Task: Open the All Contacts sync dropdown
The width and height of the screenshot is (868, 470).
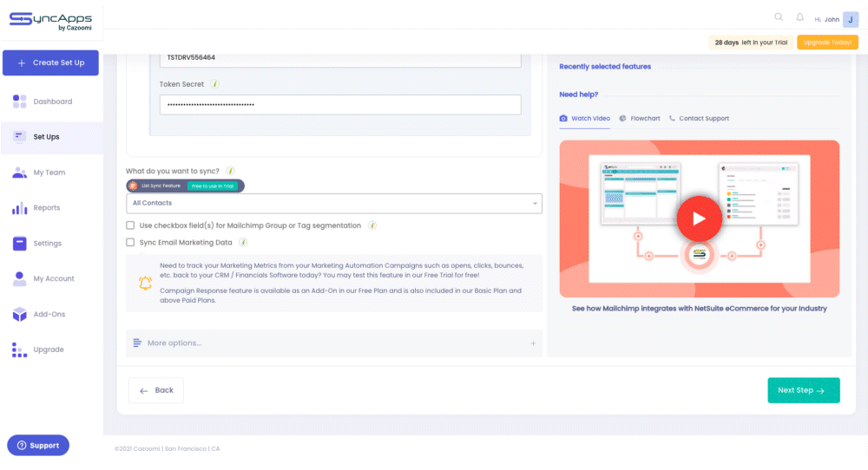Action: pyautogui.click(x=334, y=203)
